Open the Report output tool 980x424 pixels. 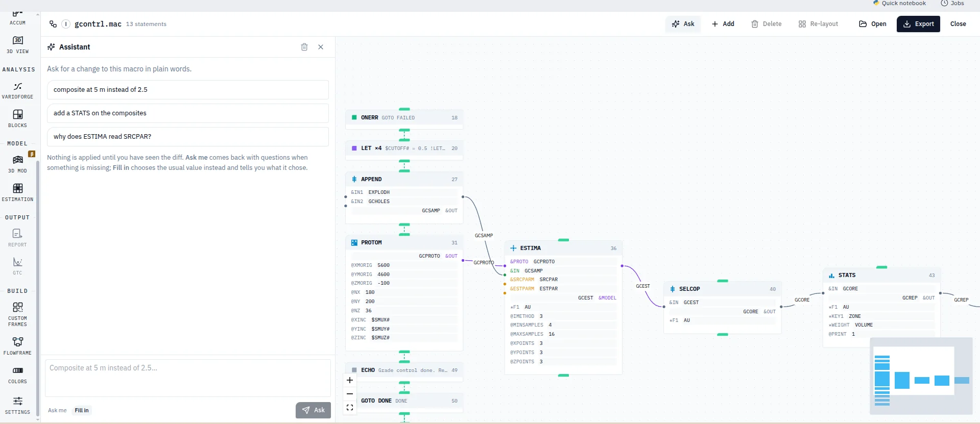[17, 238]
